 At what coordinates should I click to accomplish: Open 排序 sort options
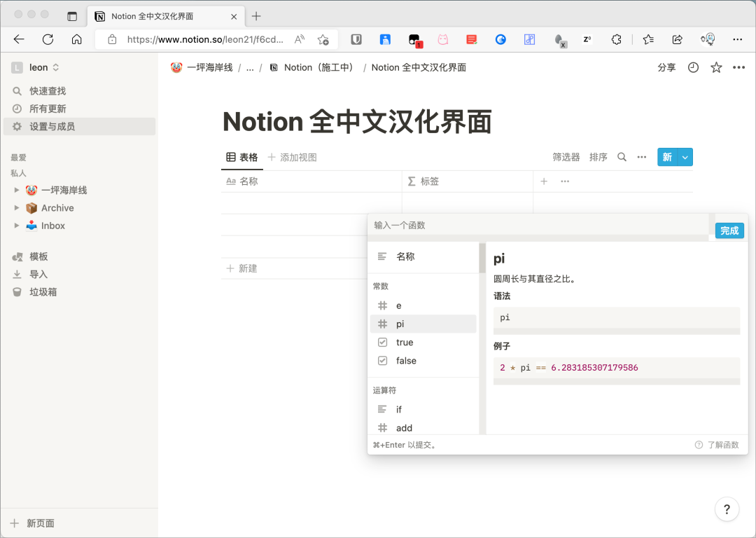(598, 158)
